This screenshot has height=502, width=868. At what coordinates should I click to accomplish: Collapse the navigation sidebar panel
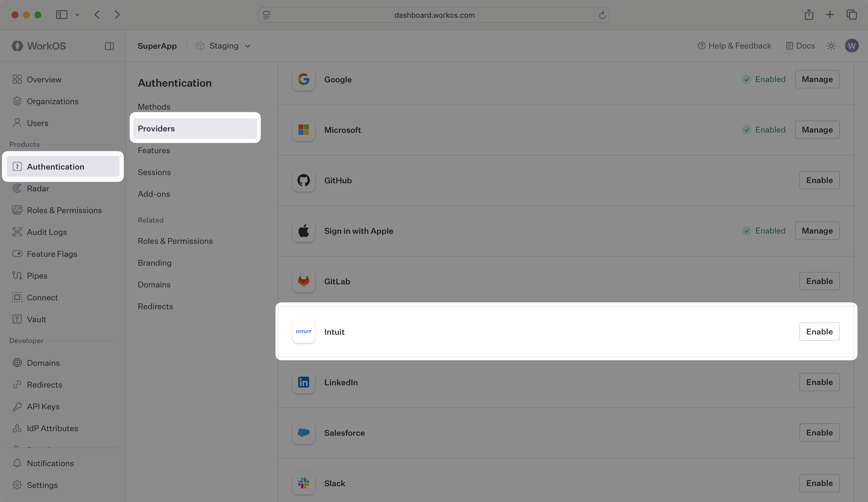pyautogui.click(x=110, y=45)
